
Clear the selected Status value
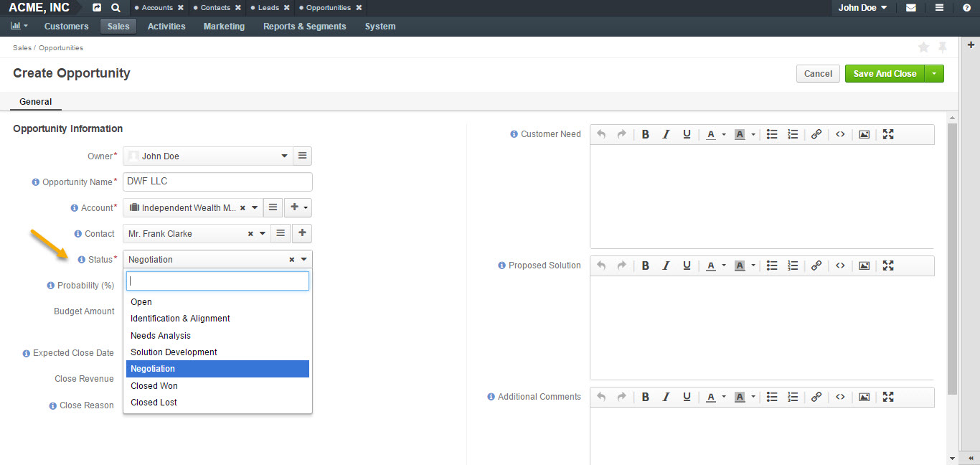291,260
